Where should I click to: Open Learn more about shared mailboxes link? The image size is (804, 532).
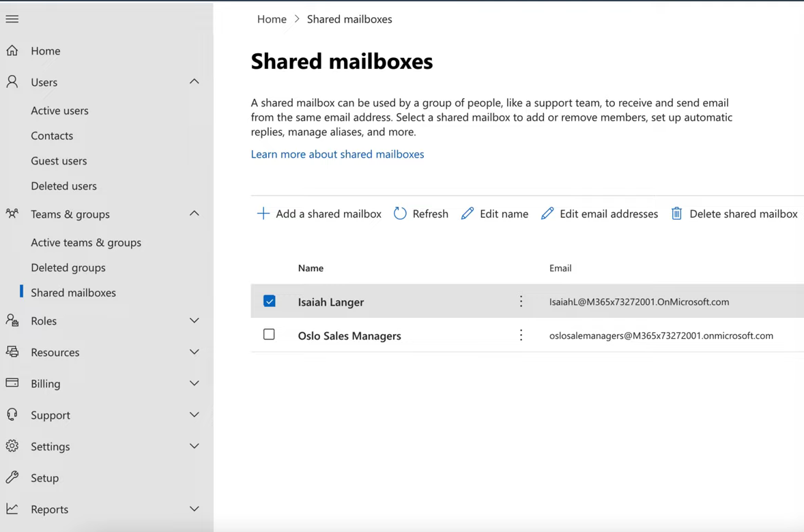point(337,153)
